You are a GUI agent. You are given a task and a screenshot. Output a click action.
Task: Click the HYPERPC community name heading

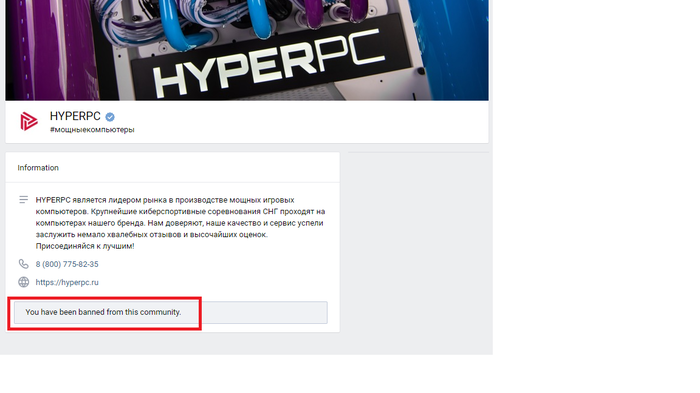pyautogui.click(x=75, y=116)
